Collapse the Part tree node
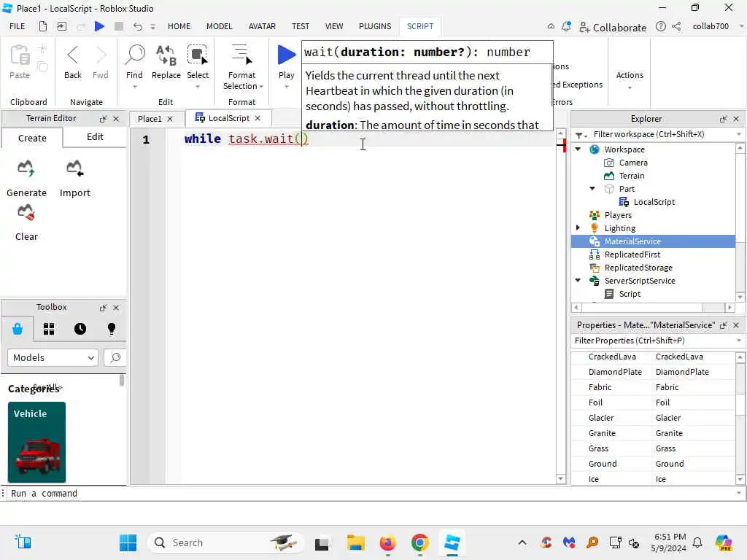The height and width of the screenshot is (560, 747). point(592,189)
